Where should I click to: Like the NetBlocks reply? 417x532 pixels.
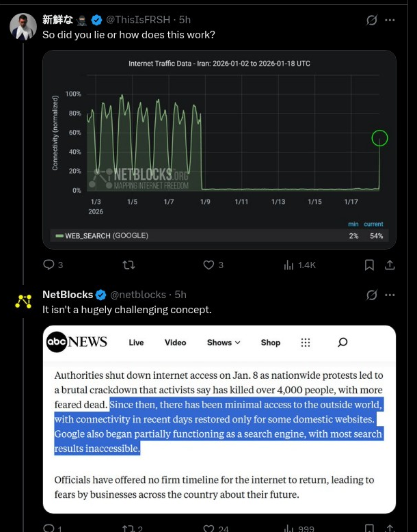click(209, 528)
